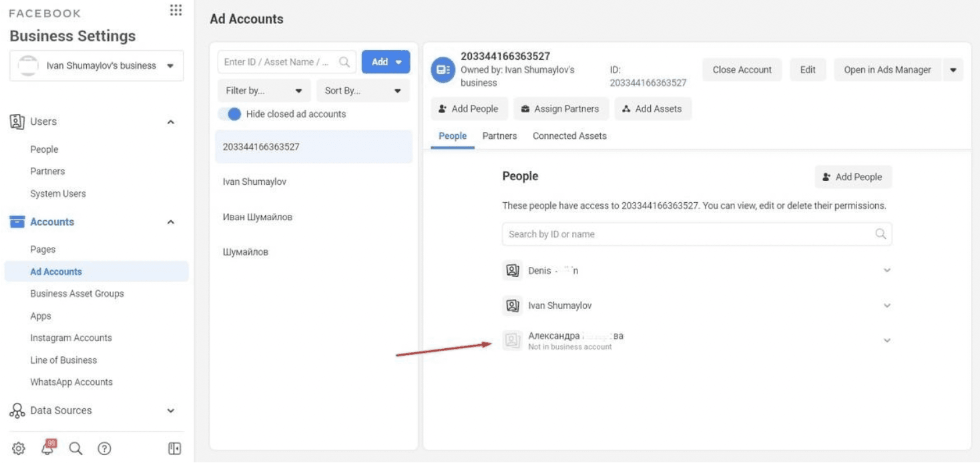Viewport: 980px width, 463px height.
Task: View notifications bell with 99 badge
Action: [x=47, y=448]
